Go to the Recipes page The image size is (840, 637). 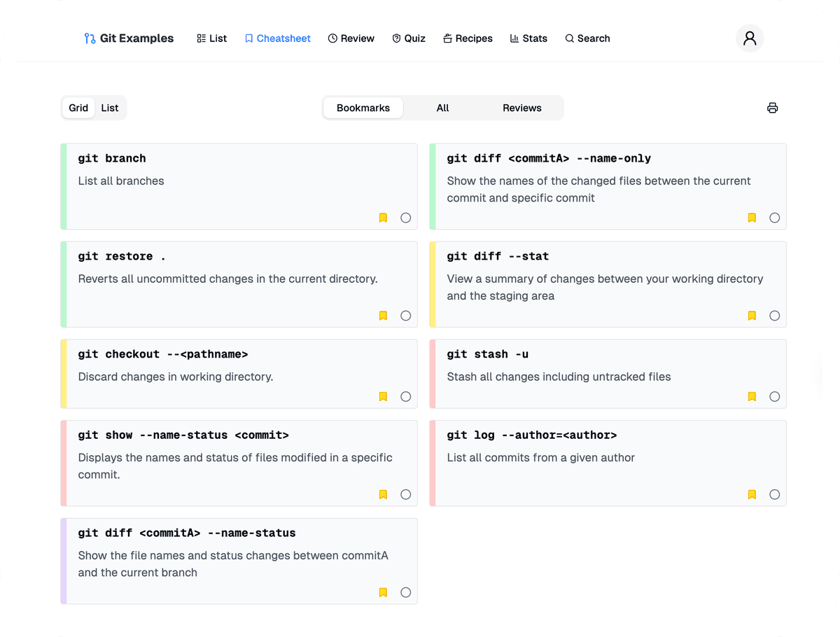(468, 38)
